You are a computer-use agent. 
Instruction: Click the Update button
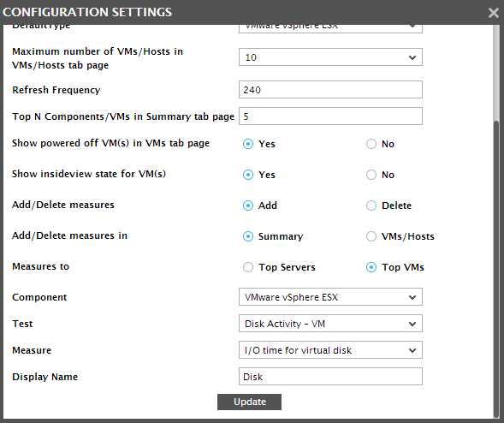(x=249, y=402)
